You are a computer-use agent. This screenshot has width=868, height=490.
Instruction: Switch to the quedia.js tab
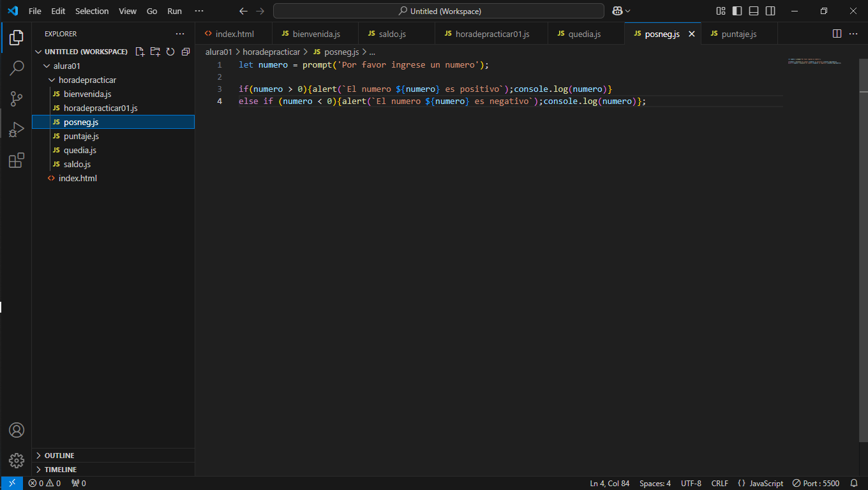pos(586,34)
